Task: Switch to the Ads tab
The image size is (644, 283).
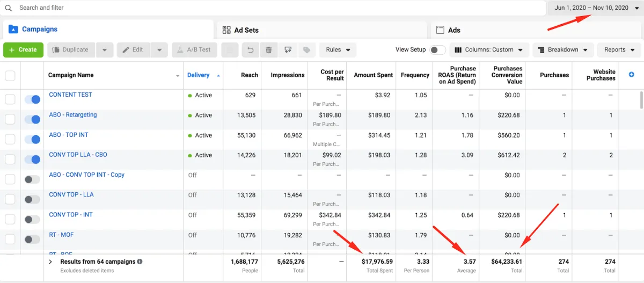Action: click(454, 30)
